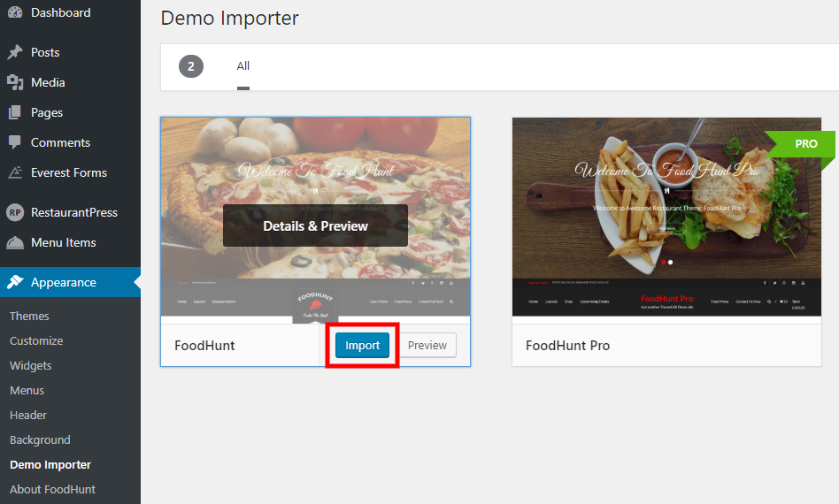
Task: Click the Appearance paintbrush icon
Action: (15, 282)
